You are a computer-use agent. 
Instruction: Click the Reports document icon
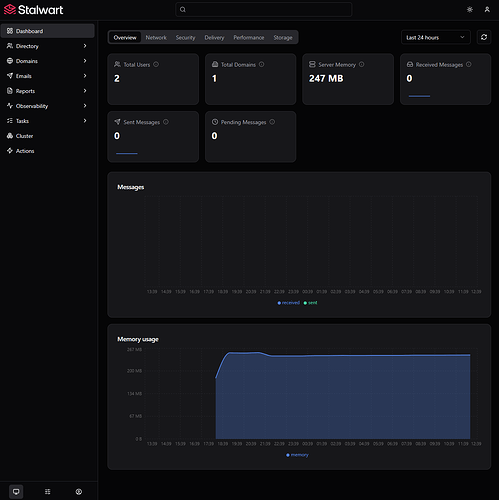click(10, 91)
